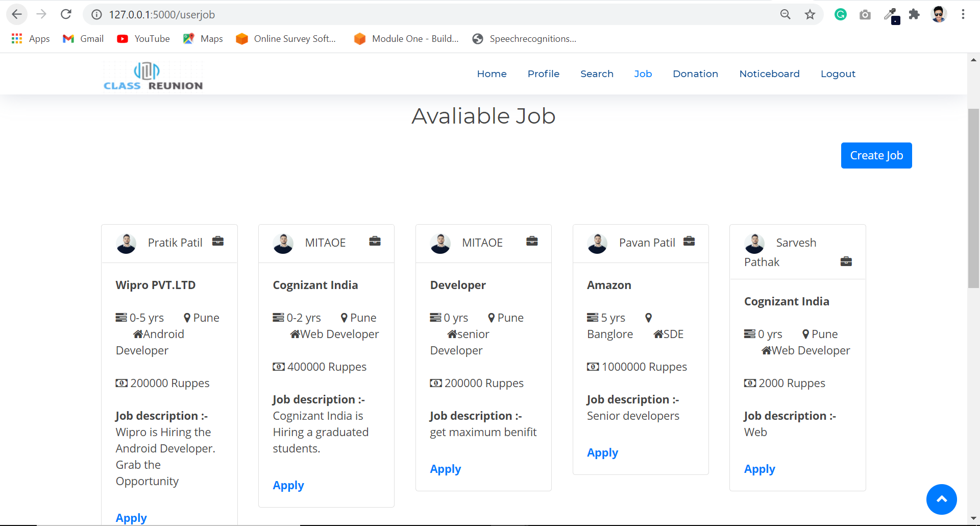The width and height of the screenshot is (980, 526).
Task: Go to the Home nav item
Action: pos(492,74)
